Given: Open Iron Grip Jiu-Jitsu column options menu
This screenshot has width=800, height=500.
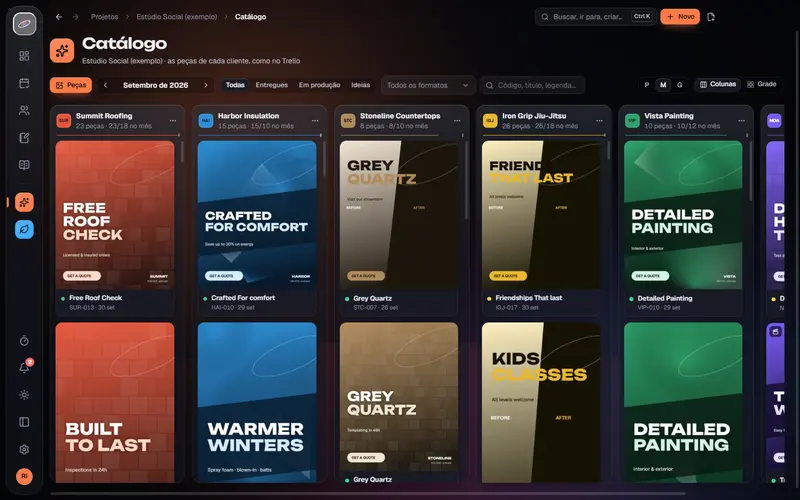Looking at the screenshot, I should tap(599, 121).
